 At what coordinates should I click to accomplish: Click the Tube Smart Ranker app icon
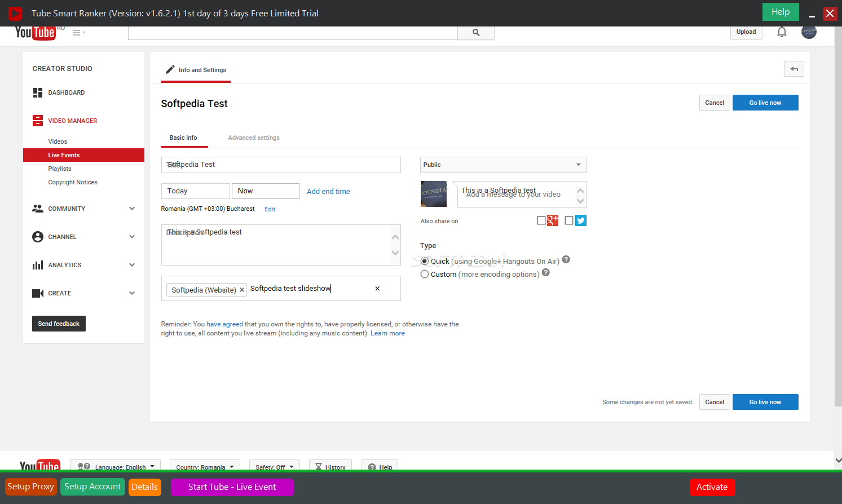(x=15, y=13)
